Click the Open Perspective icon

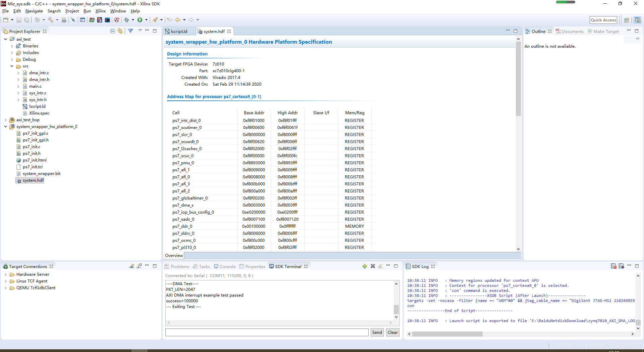click(x=627, y=20)
